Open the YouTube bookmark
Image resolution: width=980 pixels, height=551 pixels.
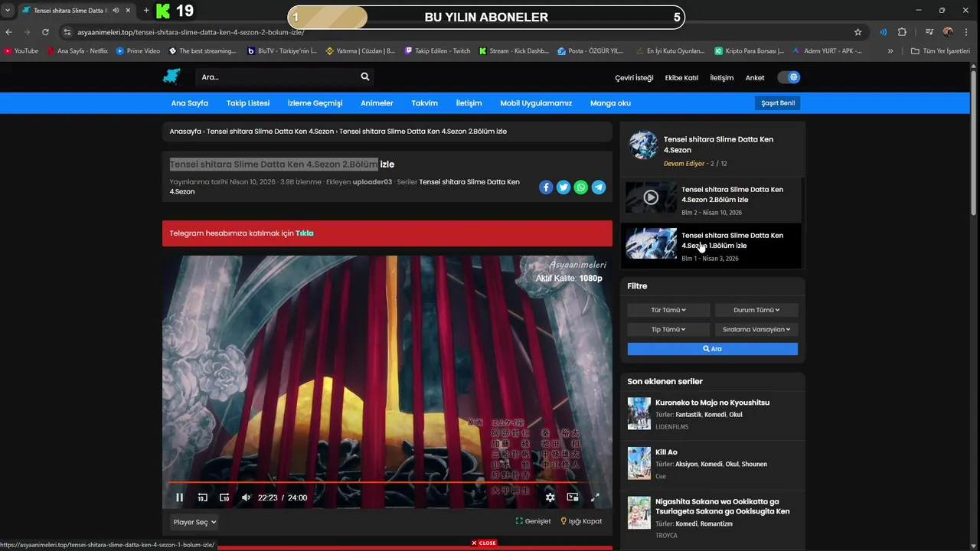coord(21,51)
